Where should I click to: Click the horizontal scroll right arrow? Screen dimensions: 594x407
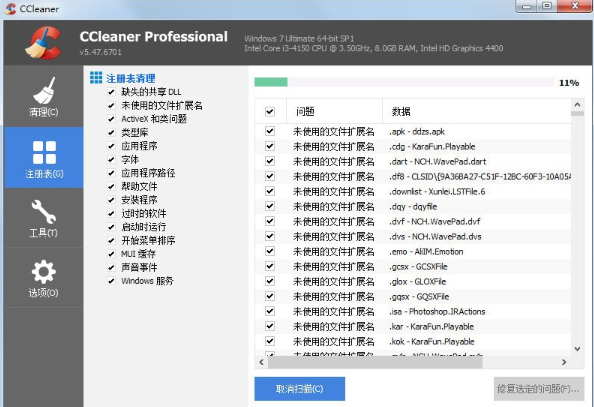564,362
